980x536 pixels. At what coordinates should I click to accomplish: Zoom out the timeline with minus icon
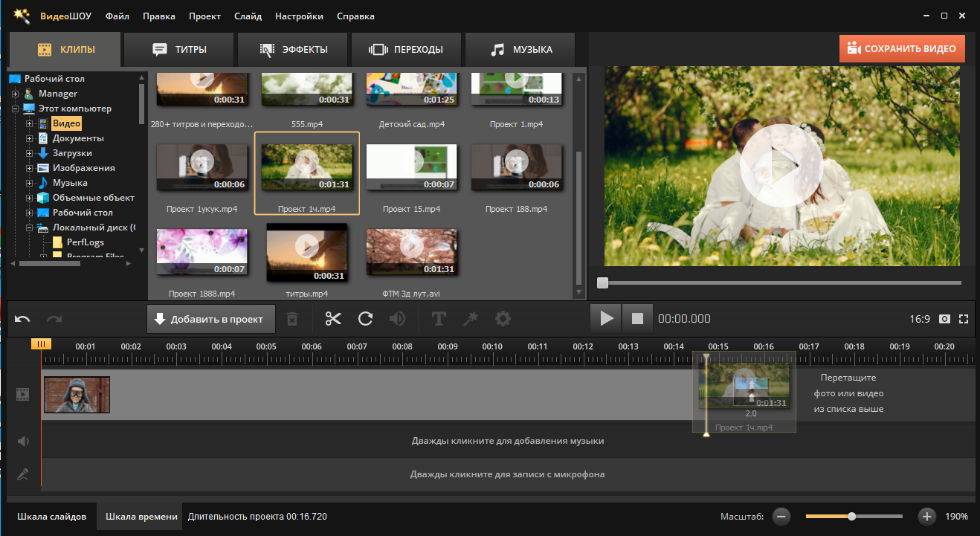(780, 516)
